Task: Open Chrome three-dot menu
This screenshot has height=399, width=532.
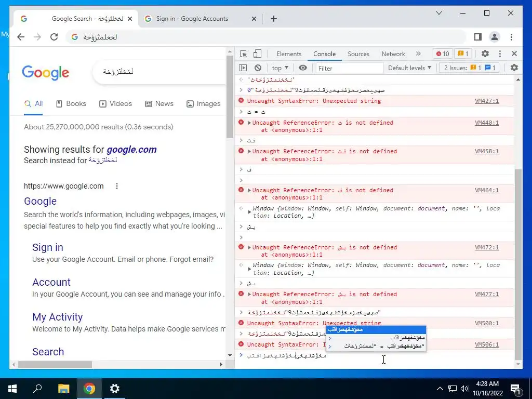Action: click(511, 37)
